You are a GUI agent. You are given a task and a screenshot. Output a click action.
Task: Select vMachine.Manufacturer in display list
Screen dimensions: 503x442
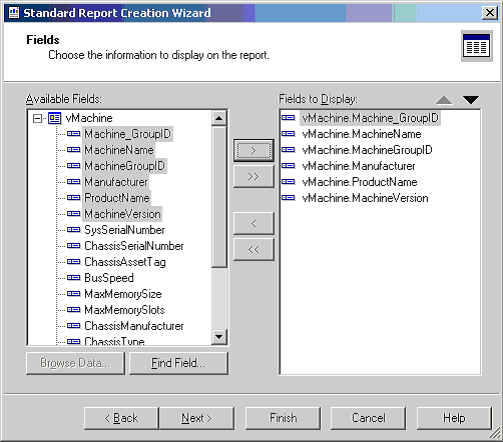pyautogui.click(x=359, y=166)
